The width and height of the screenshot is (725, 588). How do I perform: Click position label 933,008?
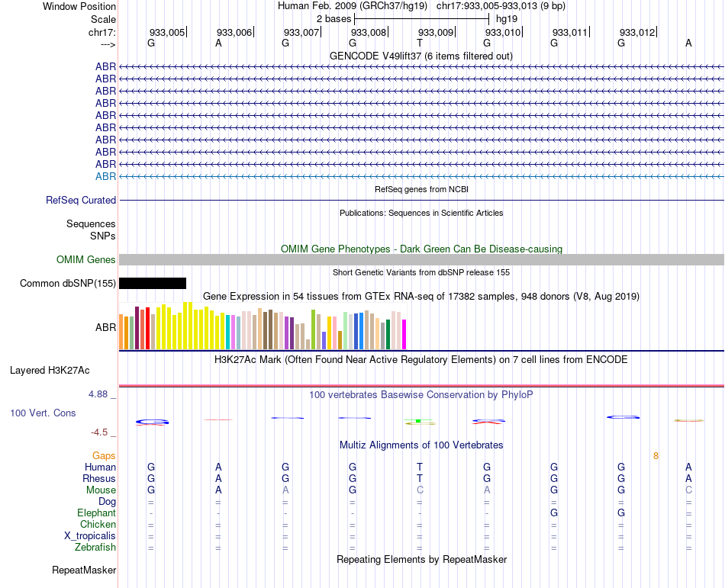369,32
